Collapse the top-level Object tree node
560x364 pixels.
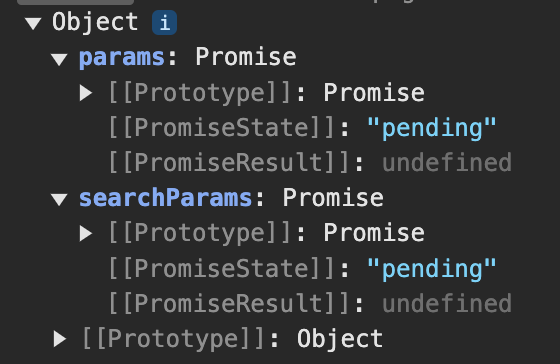pos(33,24)
